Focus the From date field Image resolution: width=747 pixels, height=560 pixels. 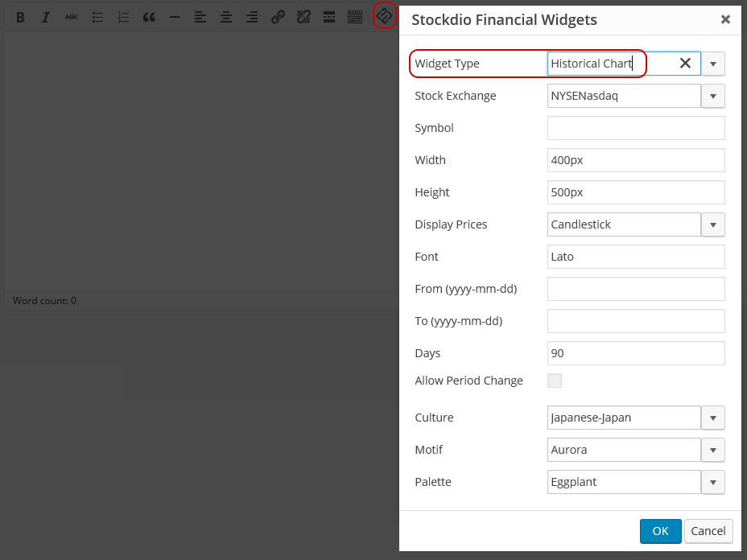point(636,289)
